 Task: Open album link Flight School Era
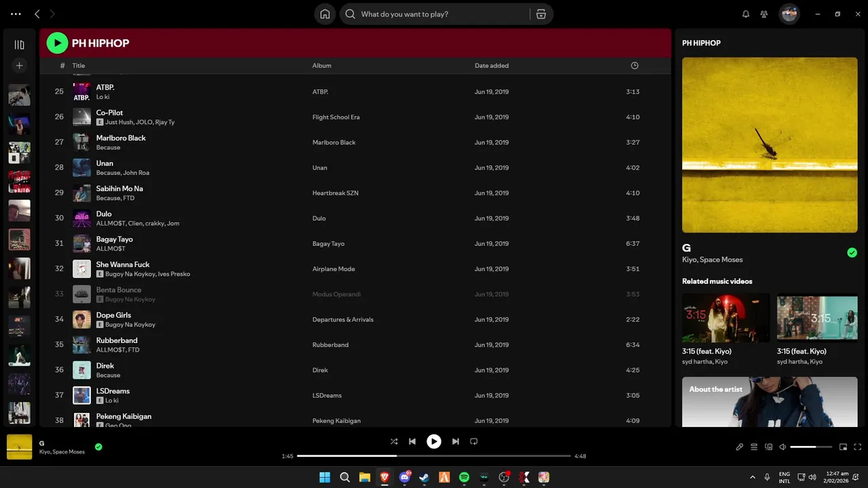point(336,117)
